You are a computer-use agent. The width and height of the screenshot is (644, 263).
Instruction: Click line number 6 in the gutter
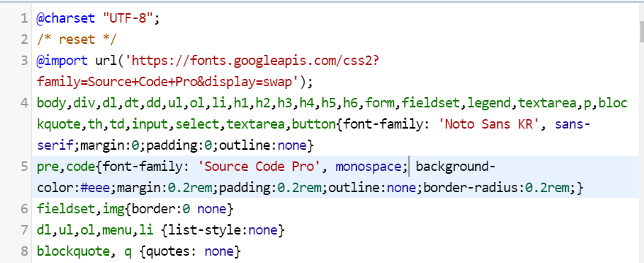click(x=24, y=209)
